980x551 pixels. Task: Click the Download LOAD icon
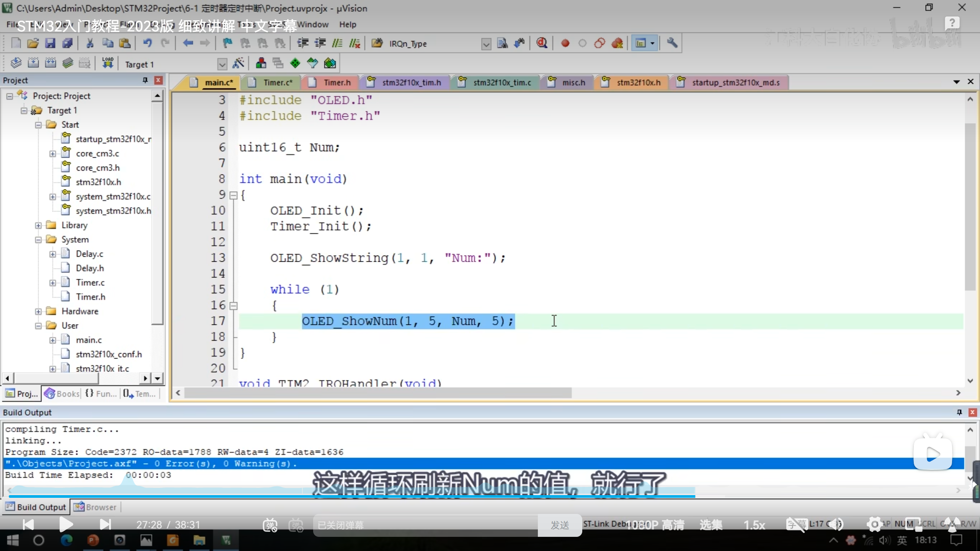point(108,63)
